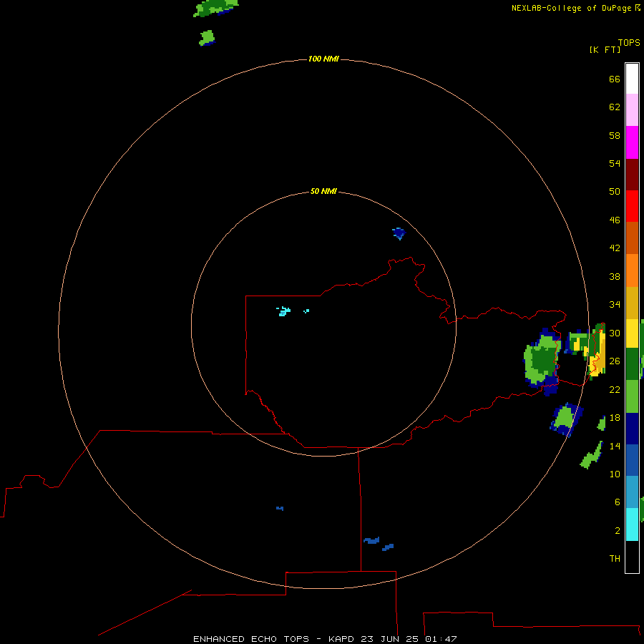Click the legend value 58

(x=615, y=135)
